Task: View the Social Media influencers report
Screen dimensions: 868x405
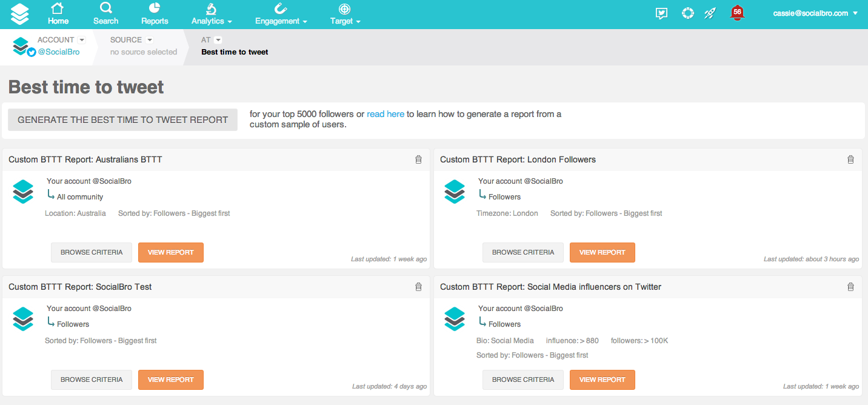Action: [603, 380]
